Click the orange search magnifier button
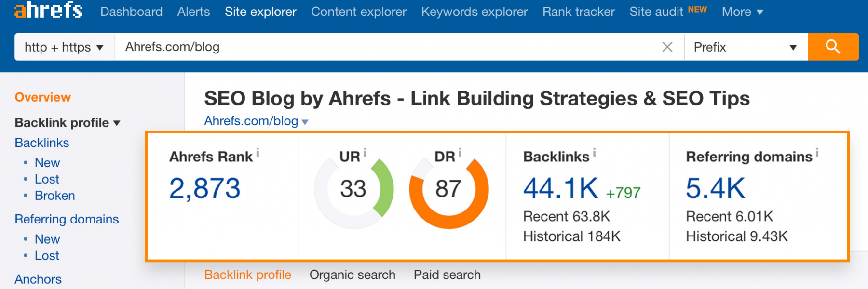The height and width of the screenshot is (289, 868). [833, 47]
